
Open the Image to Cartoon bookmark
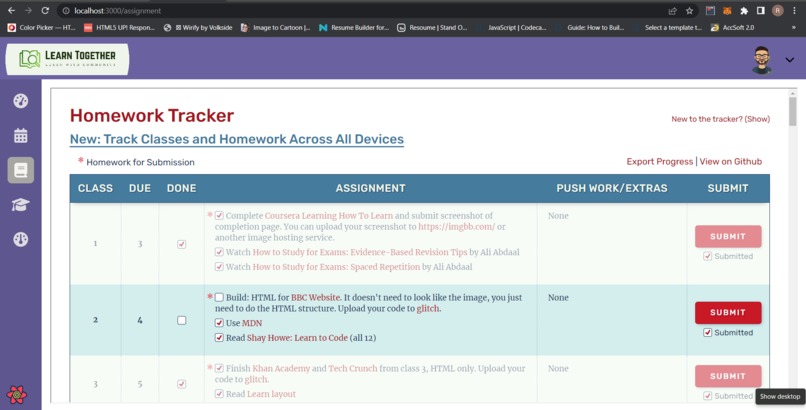(x=276, y=28)
